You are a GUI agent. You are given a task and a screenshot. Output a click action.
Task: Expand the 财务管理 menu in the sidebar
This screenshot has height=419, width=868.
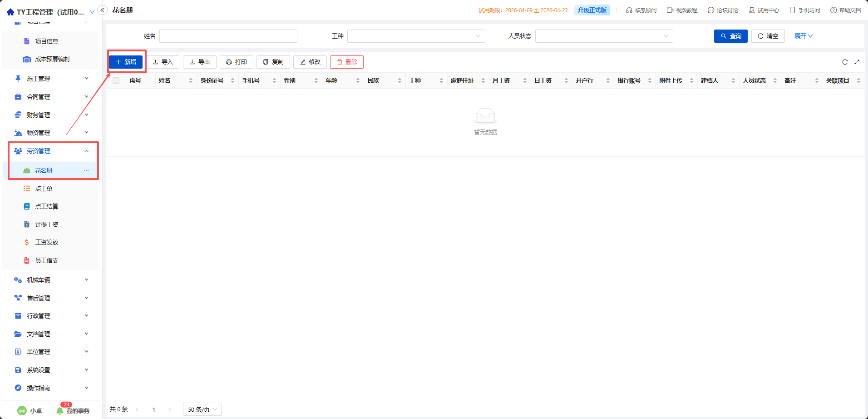[51, 115]
